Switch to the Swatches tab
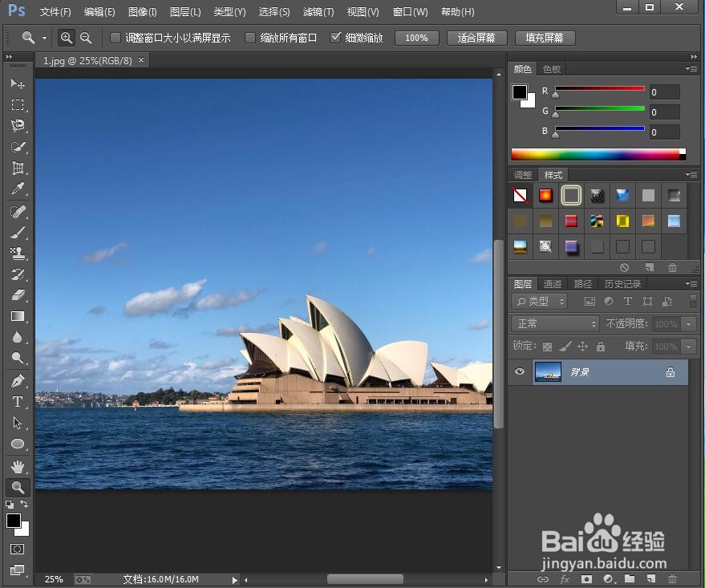This screenshot has width=705, height=588. pos(552,69)
